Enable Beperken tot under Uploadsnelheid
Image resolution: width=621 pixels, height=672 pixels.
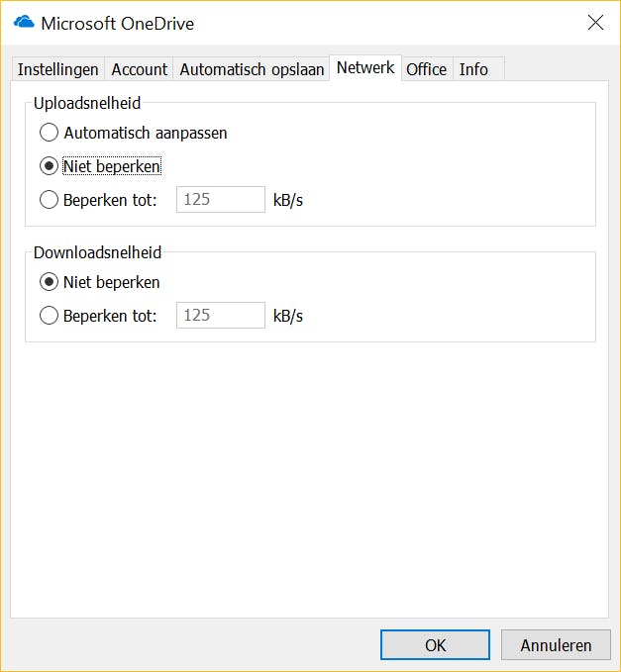pyautogui.click(x=49, y=200)
